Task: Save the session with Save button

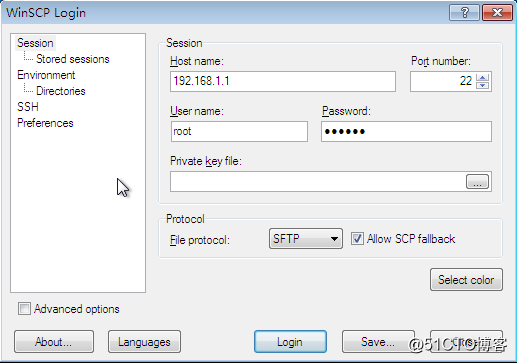Action: (x=378, y=342)
